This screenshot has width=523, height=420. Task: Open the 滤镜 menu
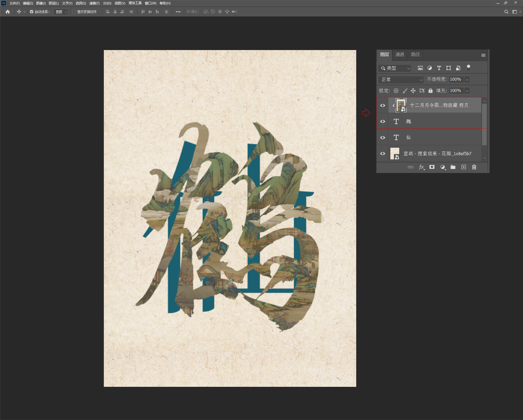(94, 3)
